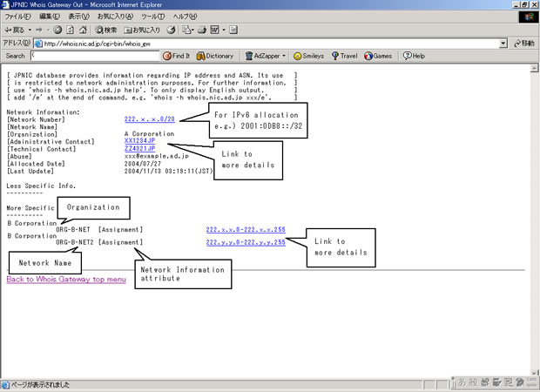Open the 編集(E) menu
The image size is (540, 392).
click(x=50, y=17)
